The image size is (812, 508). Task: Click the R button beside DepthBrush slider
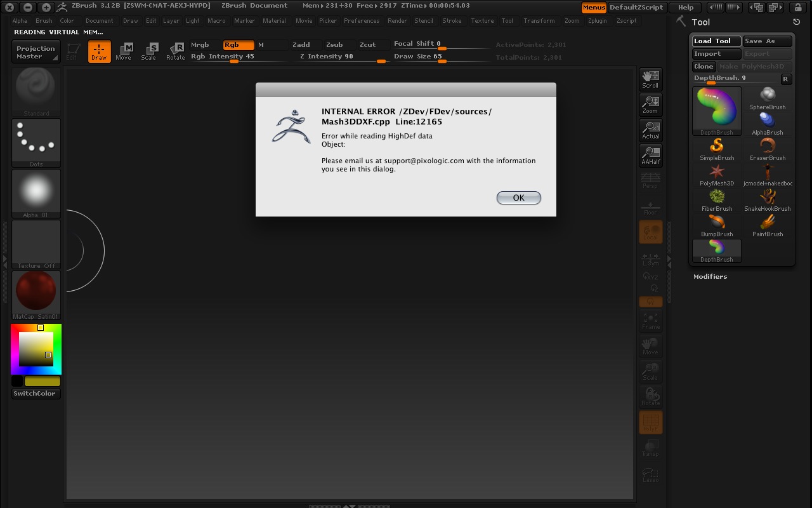pos(785,79)
